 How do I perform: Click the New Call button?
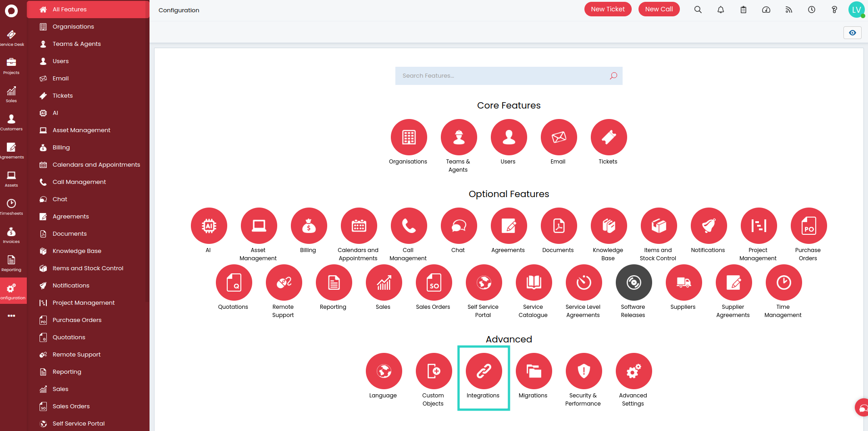click(658, 10)
